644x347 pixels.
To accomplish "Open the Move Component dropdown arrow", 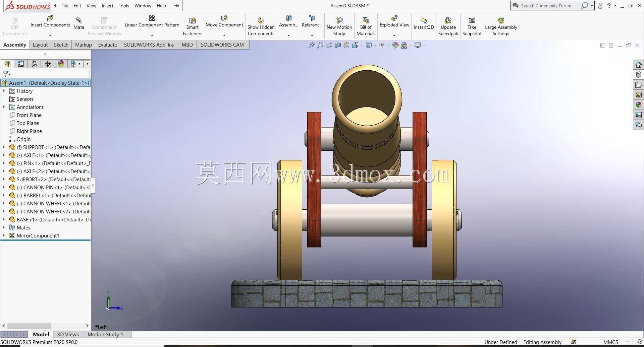I will tap(224, 35).
